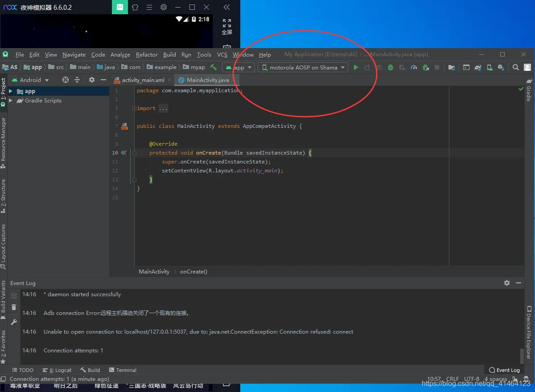
Task: Click the Debug app bug icon
Action: [x=391, y=67]
